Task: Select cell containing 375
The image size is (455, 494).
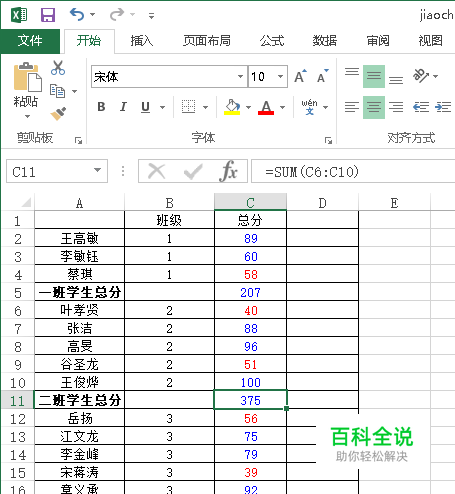Action: 250,400
